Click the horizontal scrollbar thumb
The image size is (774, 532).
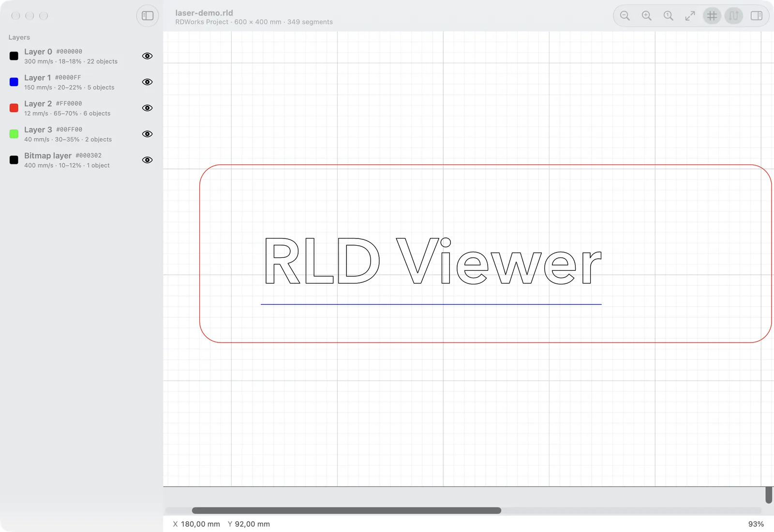click(x=346, y=511)
